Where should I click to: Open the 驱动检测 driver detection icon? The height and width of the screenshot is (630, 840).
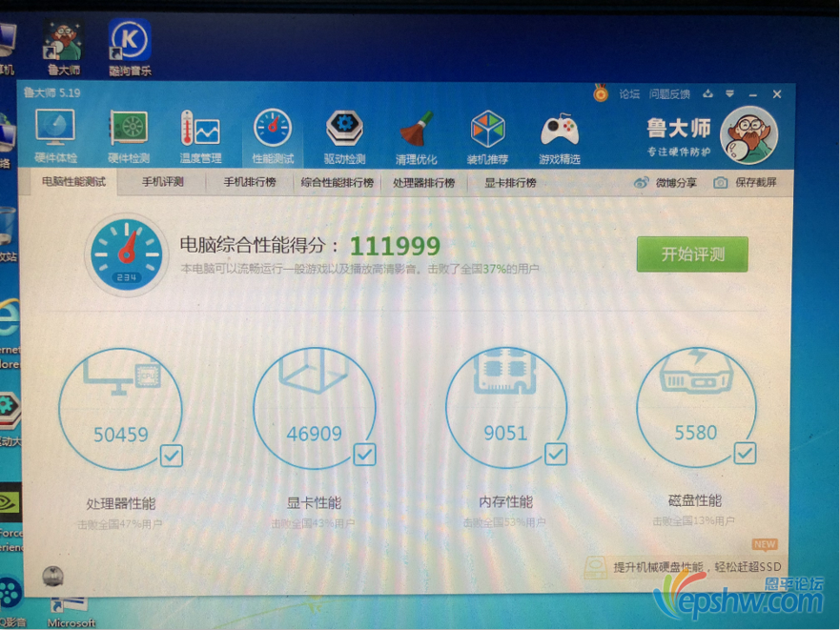(344, 137)
